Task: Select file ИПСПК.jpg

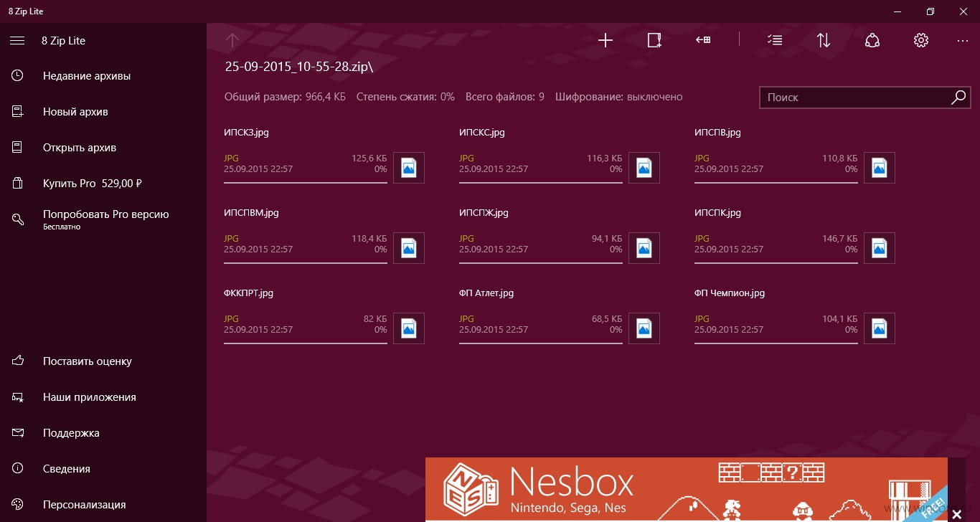Action: (795, 237)
